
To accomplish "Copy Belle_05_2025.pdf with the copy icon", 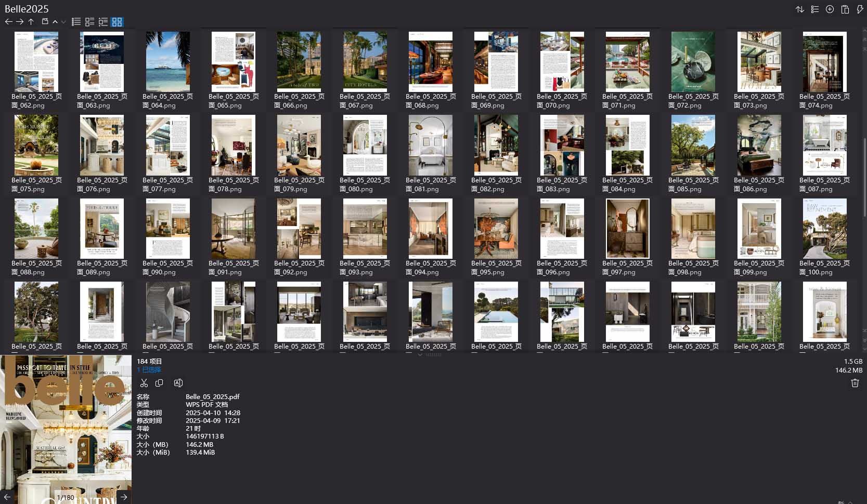I will coord(160,383).
